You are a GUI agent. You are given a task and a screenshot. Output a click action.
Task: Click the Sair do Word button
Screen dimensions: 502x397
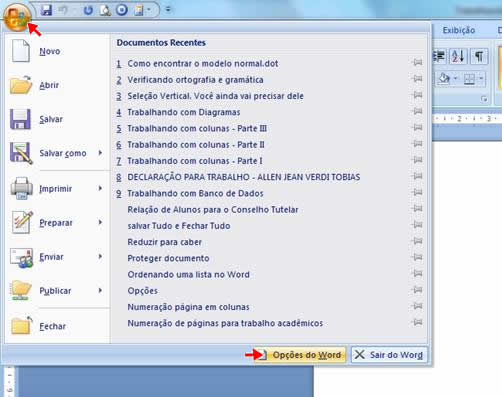pyautogui.click(x=389, y=355)
